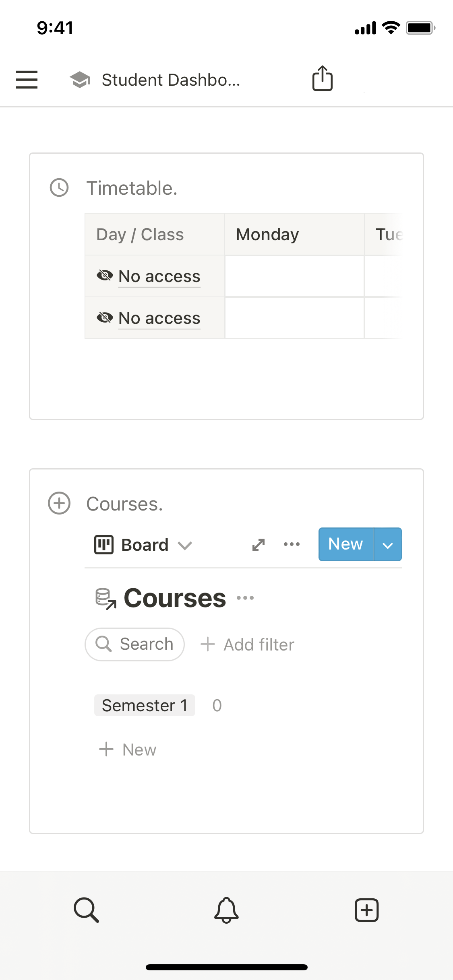
Task: Open database in full page expand icon
Action: pos(258,545)
